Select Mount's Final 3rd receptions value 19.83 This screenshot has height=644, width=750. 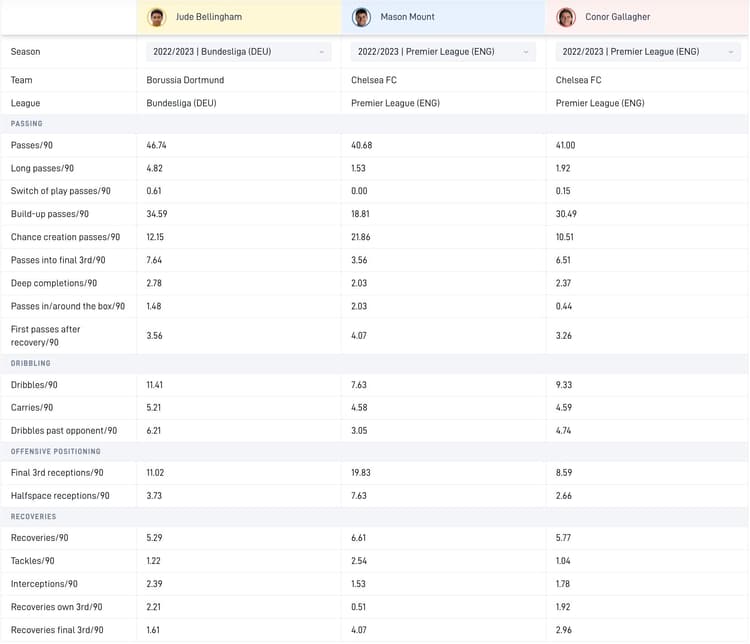pyautogui.click(x=365, y=473)
